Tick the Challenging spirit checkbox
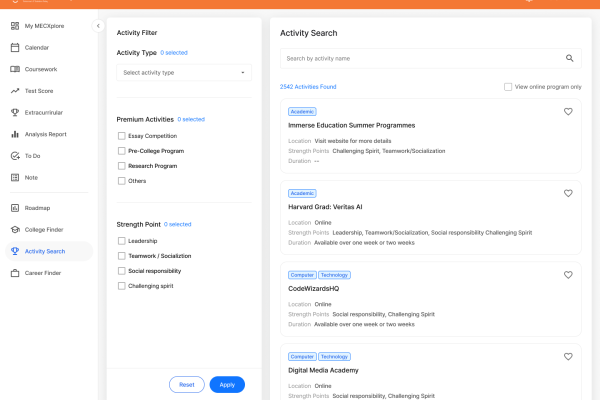 pyautogui.click(x=122, y=286)
